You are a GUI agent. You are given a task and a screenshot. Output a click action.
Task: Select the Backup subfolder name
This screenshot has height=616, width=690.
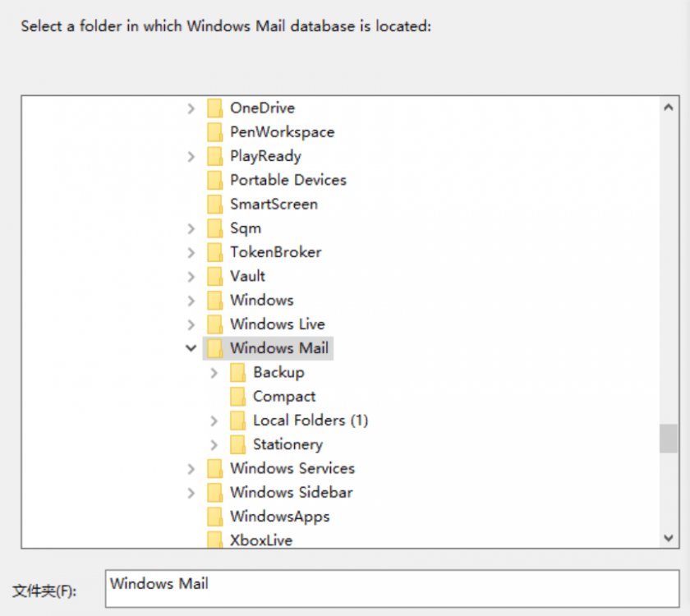coord(278,372)
